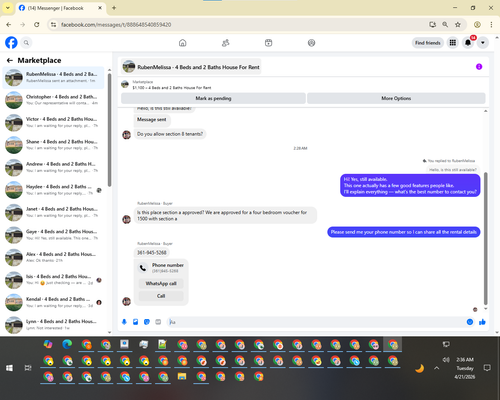Click the WhatsApp call button
The height and width of the screenshot is (400, 500).
tap(161, 283)
